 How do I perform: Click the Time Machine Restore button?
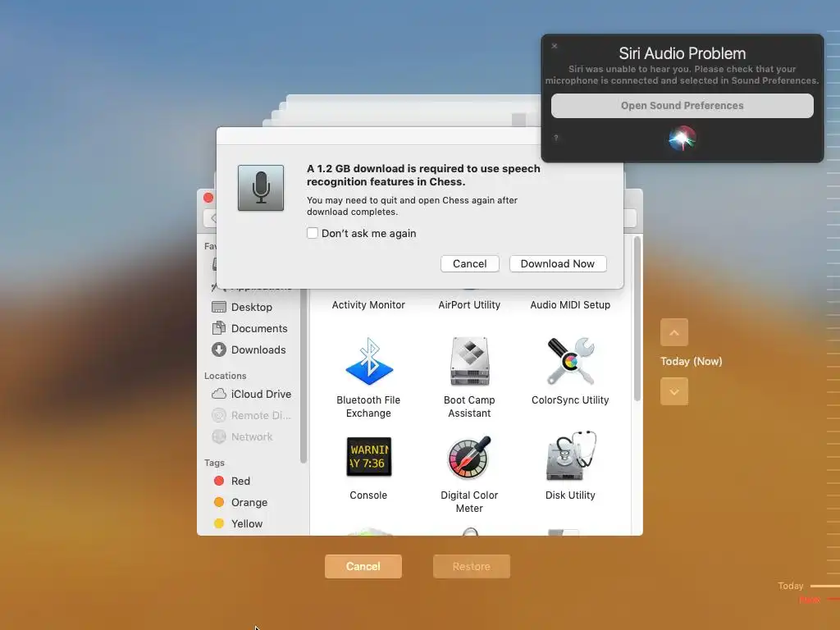tap(472, 566)
